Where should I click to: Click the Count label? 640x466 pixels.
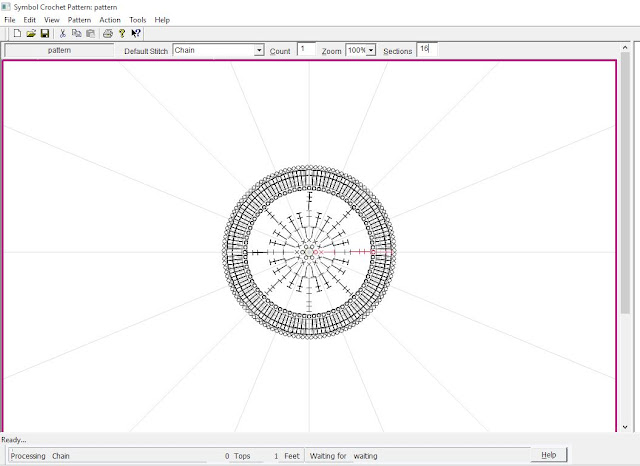pyautogui.click(x=280, y=51)
